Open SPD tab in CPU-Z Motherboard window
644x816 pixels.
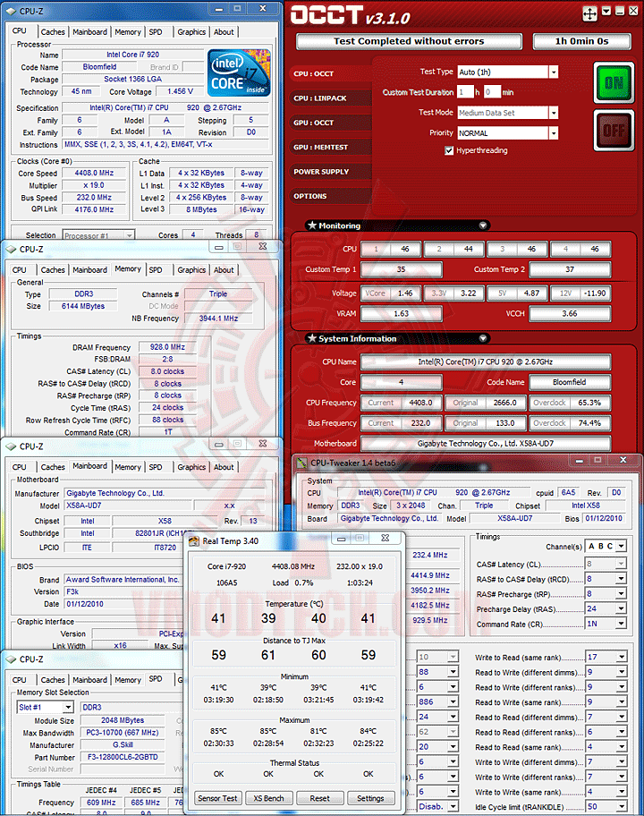tap(156, 467)
